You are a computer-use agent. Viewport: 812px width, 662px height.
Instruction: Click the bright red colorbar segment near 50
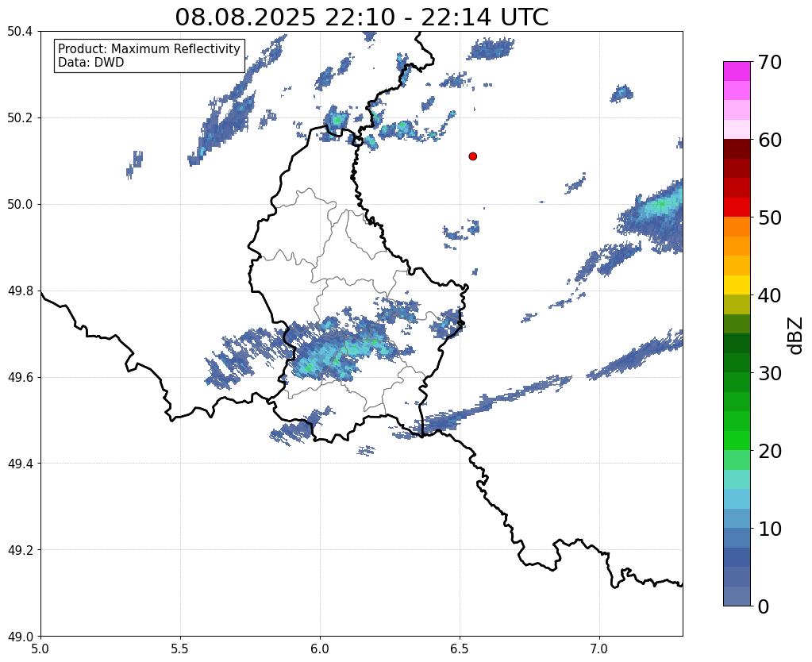pyautogui.click(x=737, y=208)
